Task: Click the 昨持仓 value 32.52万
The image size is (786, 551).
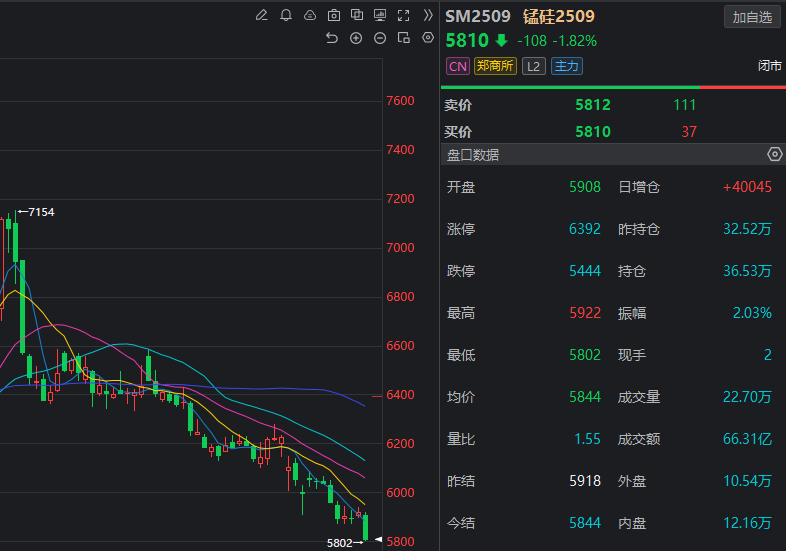Action: (x=747, y=229)
